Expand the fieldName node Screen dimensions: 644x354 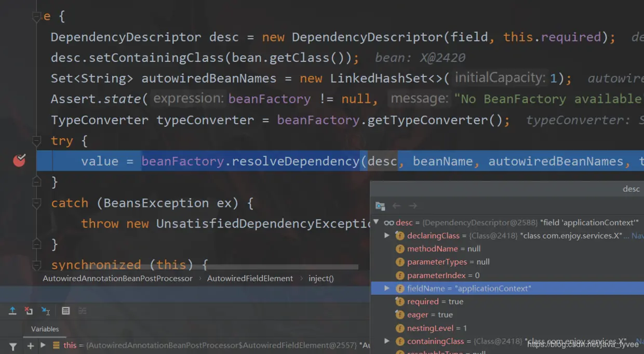[386, 288]
